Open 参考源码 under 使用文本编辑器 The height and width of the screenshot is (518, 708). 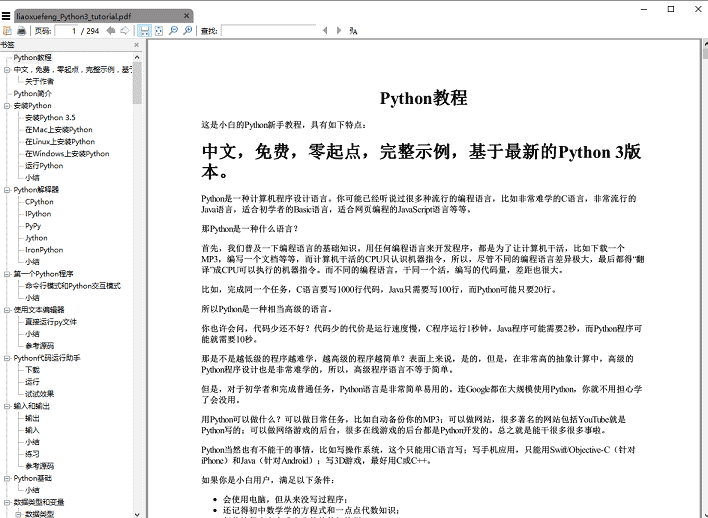(39, 346)
